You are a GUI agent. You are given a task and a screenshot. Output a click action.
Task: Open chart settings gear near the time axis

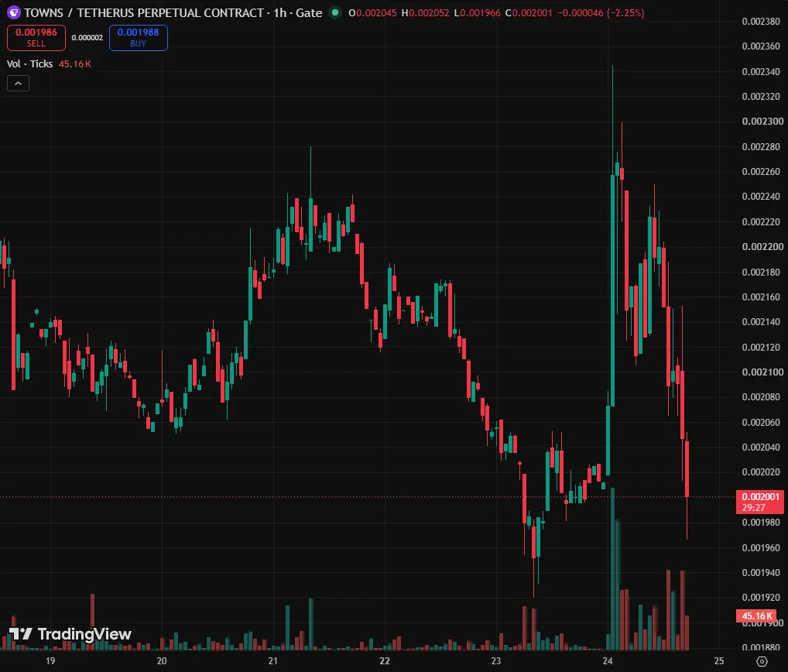click(762, 661)
